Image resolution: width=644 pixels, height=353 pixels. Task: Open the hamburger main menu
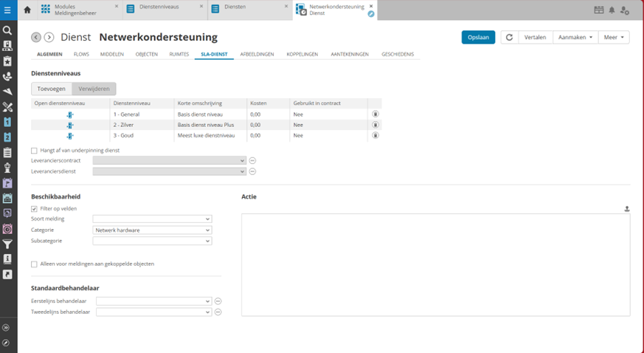click(x=7, y=10)
